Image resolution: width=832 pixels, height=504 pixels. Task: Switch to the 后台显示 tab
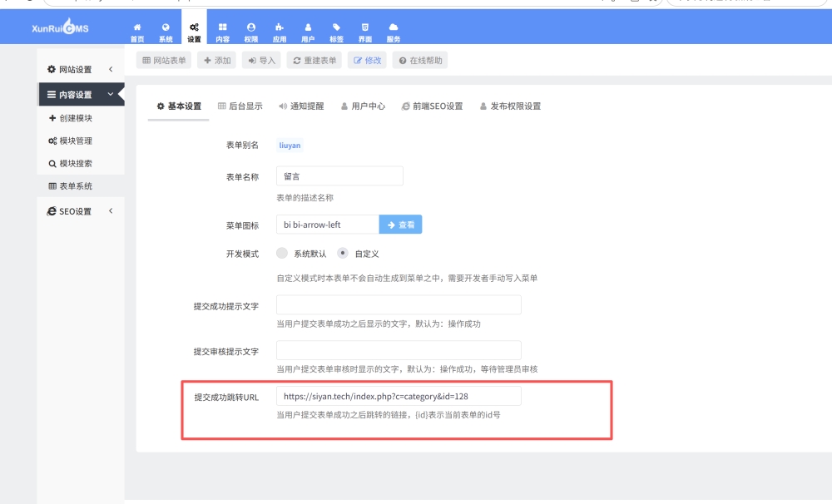240,106
